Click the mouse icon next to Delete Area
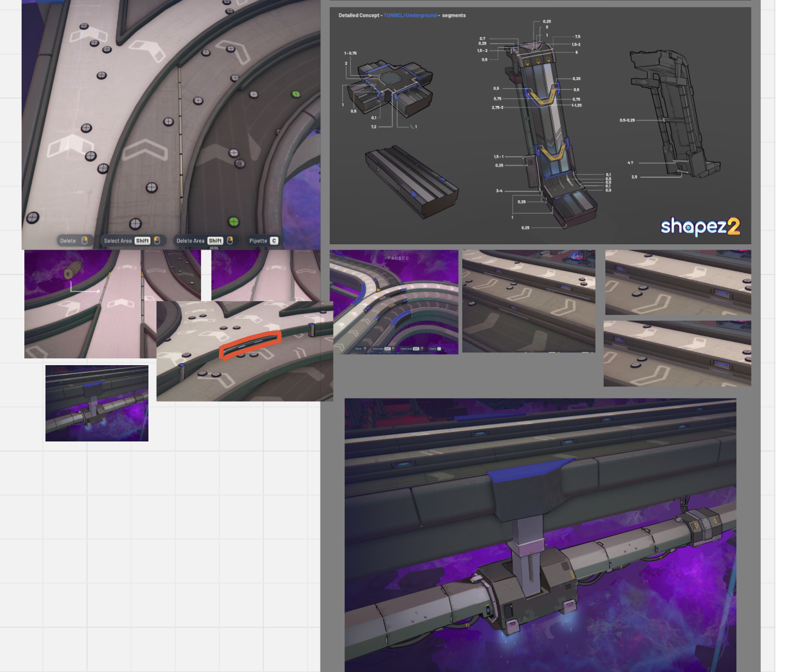The image size is (793, 672). click(231, 240)
